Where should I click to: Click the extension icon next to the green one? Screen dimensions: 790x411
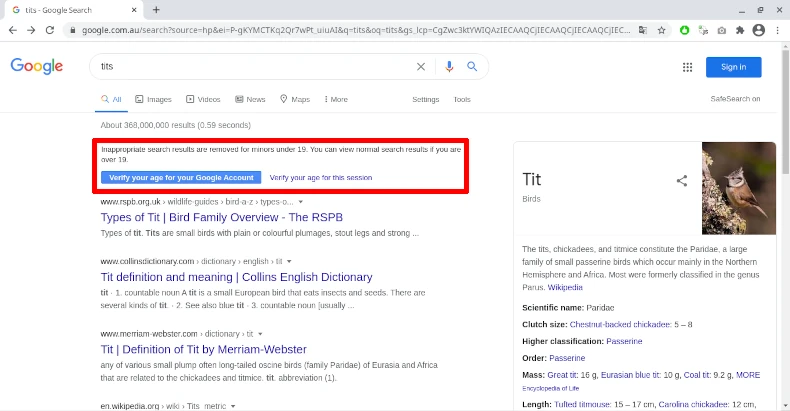pos(703,30)
